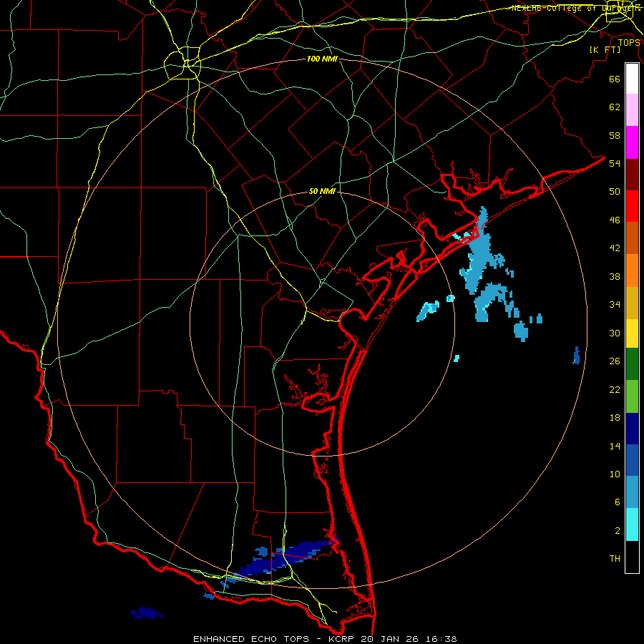Select the '10' legend value
644x644 pixels.
pos(615,474)
